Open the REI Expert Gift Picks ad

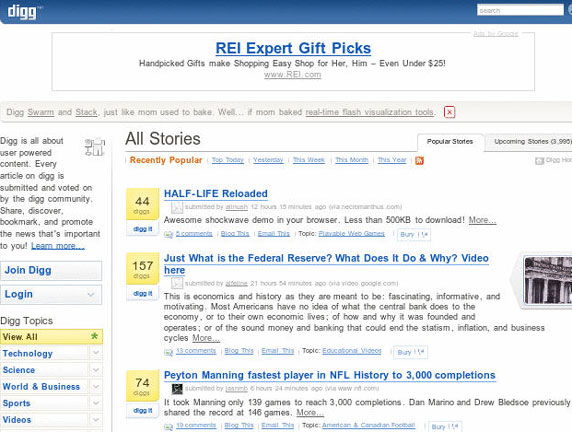[293, 48]
